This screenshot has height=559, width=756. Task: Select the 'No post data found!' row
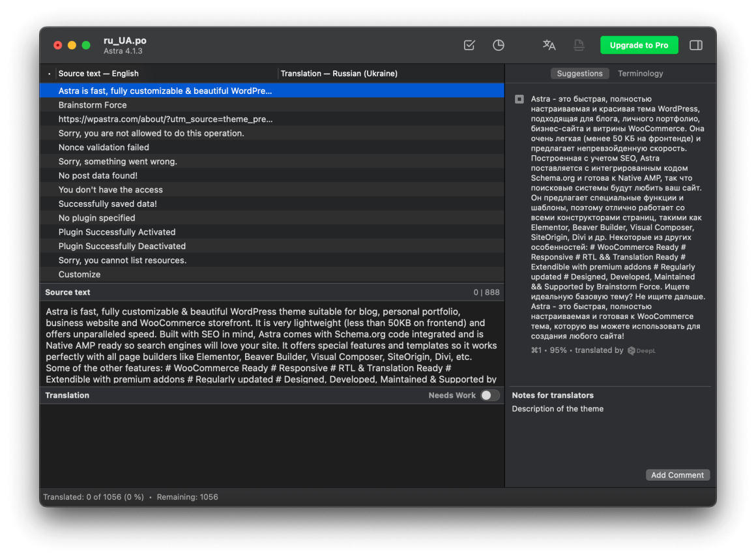(x=272, y=175)
